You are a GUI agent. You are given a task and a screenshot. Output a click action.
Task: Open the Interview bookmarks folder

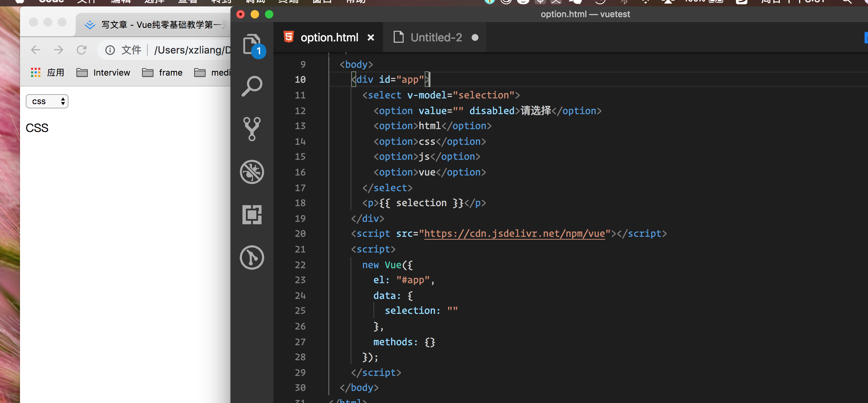coord(104,72)
